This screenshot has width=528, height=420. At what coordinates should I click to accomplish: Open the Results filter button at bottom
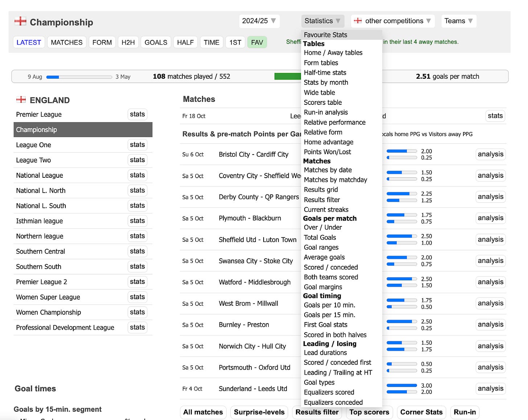click(x=317, y=412)
